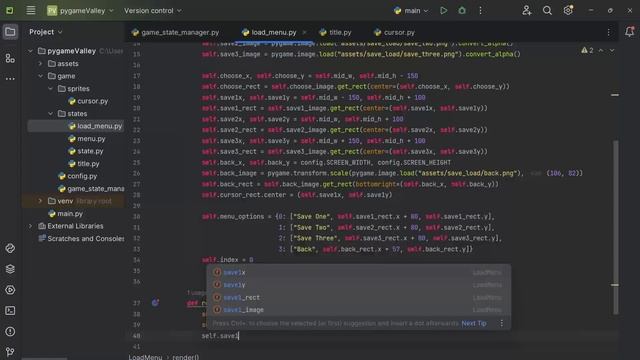Run the main configuration
The width and height of the screenshot is (640, 360).
443,11
